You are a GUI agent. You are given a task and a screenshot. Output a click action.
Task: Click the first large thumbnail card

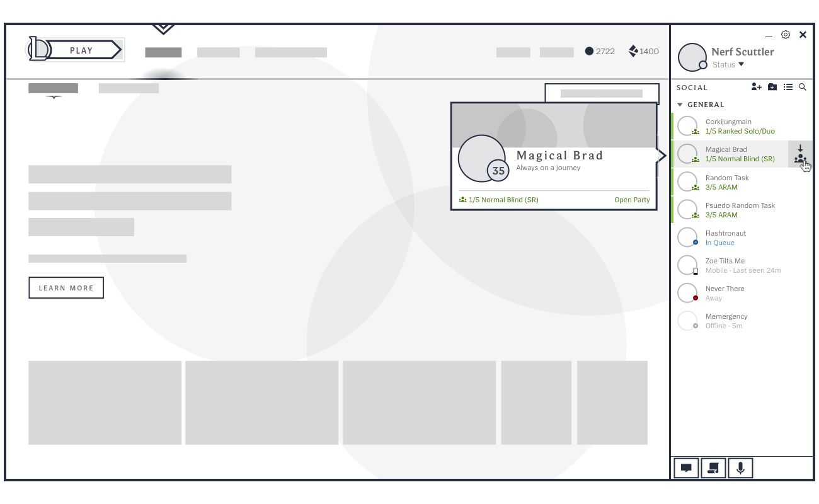[x=105, y=403]
